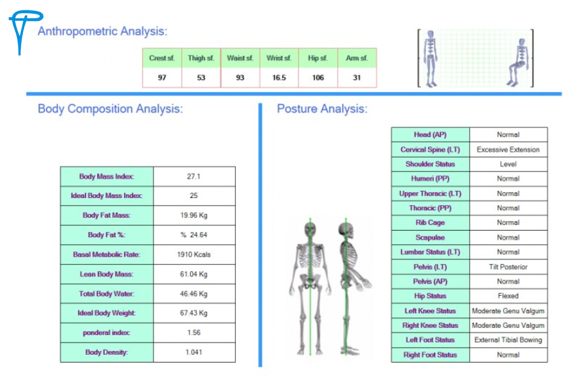Screen dimensions: 588x392
Task: Click Moderate Genu Valgum for Right Knee
Action: point(508,325)
